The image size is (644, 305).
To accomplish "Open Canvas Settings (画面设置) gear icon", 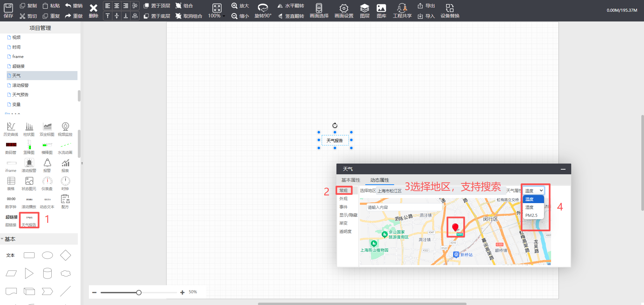I will tap(344, 8).
